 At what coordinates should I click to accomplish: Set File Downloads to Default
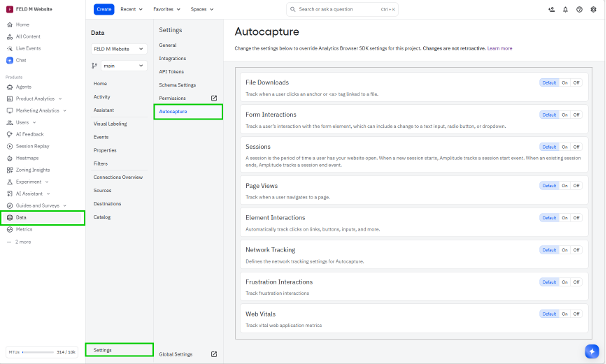click(549, 83)
